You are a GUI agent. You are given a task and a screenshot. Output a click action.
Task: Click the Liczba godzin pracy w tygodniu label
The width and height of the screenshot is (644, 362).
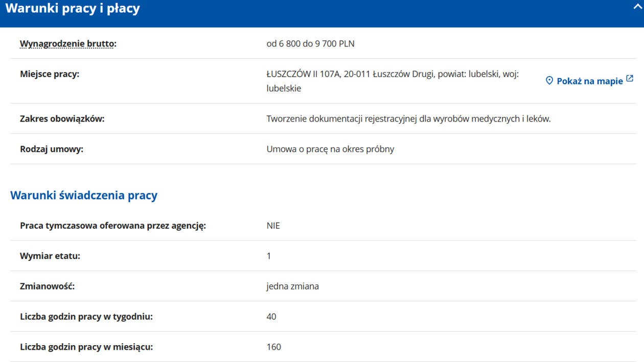click(x=86, y=317)
